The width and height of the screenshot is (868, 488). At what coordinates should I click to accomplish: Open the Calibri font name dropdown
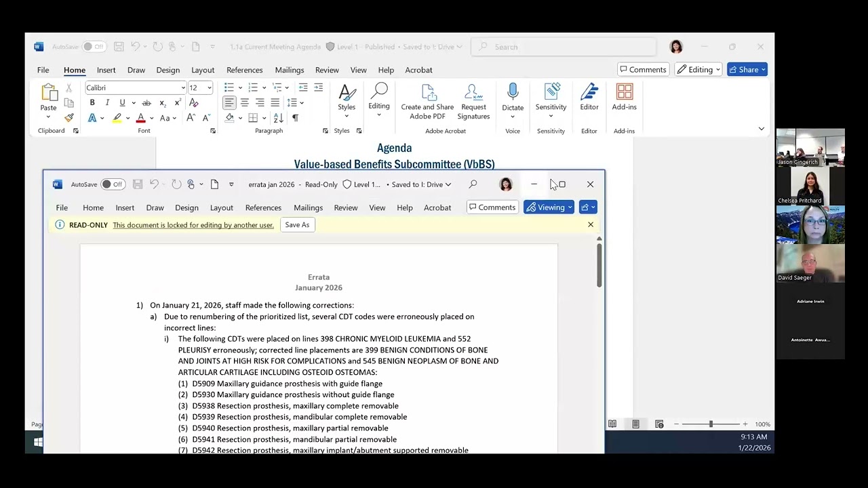pyautogui.click(x=183, y=88)
